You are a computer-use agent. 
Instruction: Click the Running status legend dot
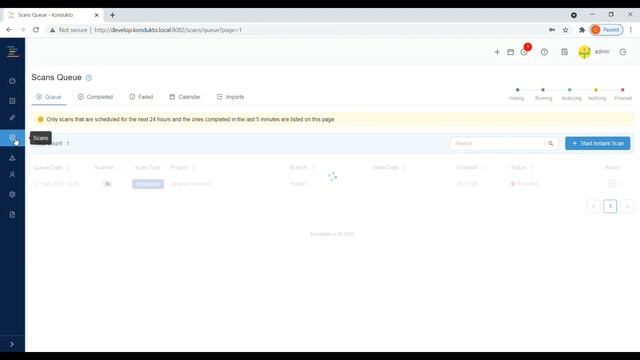[x=543, y=90]
